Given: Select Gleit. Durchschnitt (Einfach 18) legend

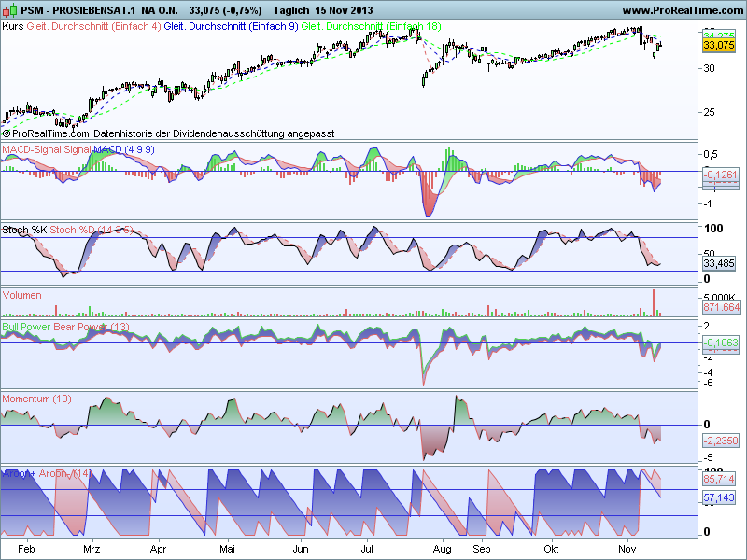Looking at the screenshot, I should pyautogui.click(x=371, y=26).
